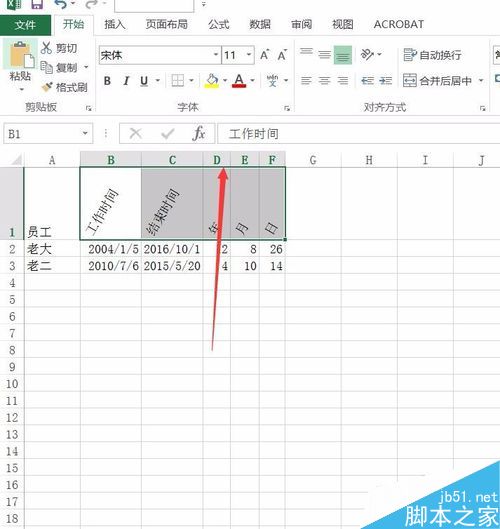Screen dimensions: 500x529
Task: Click the Increase Indent icon
Action: coord(385,81)
